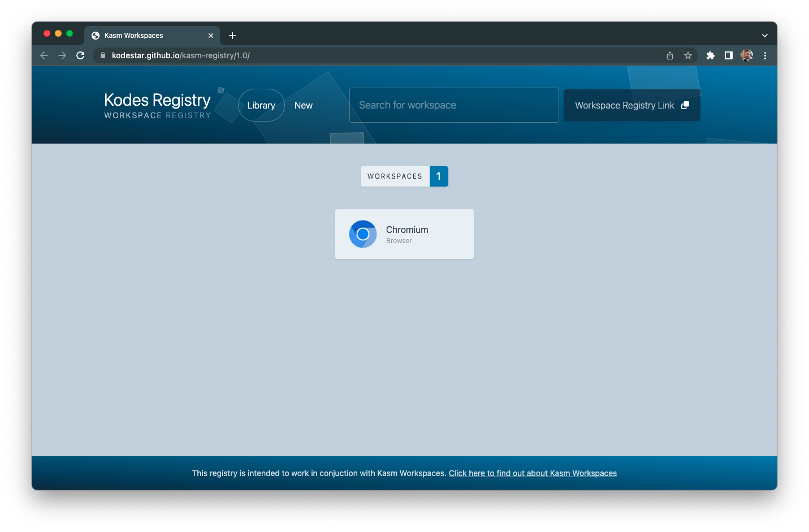Viewport: 809px width, 532px height.
Task: Click the macOS red close window button
Action: [x=47, y=33]
